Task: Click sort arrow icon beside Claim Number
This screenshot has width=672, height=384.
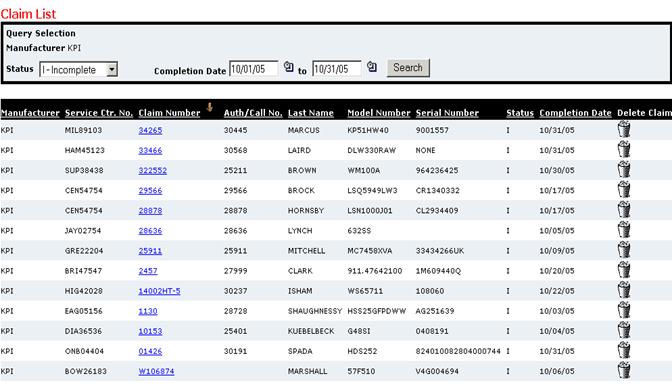Action: point(210,107)
